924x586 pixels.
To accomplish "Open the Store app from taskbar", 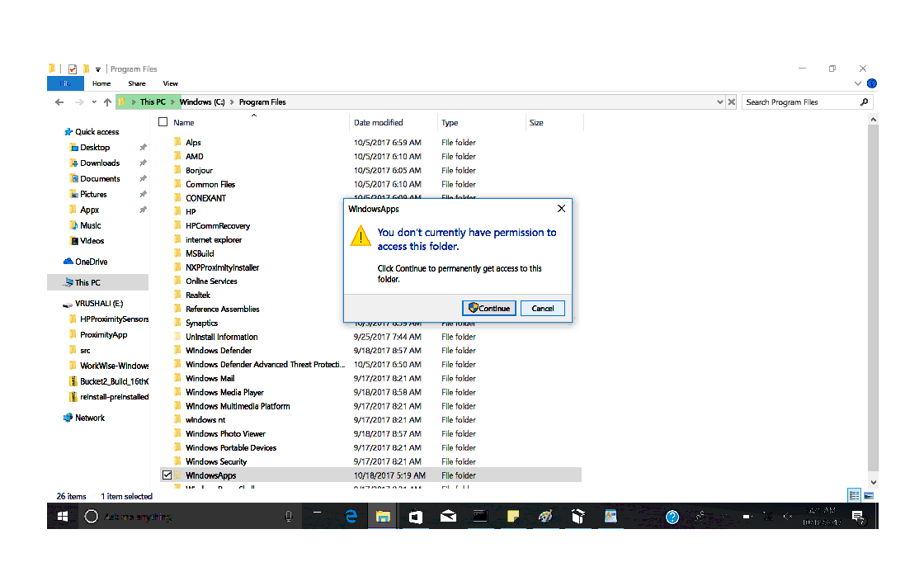I will (416, 517).
